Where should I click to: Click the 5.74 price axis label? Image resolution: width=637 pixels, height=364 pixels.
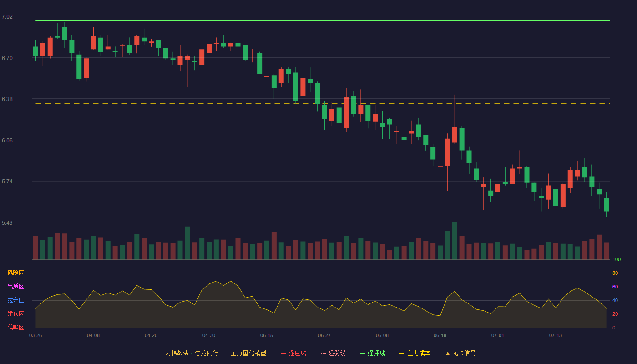(7, 182)
